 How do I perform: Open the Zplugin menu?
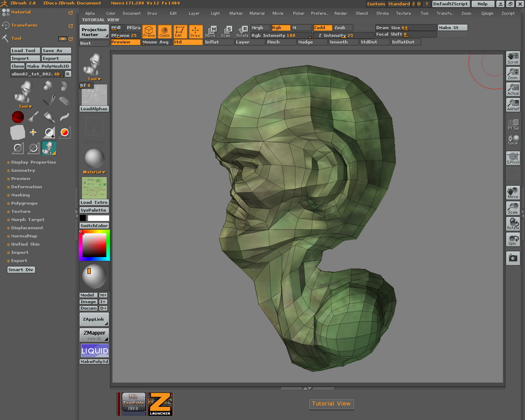(x=487, y=13)
